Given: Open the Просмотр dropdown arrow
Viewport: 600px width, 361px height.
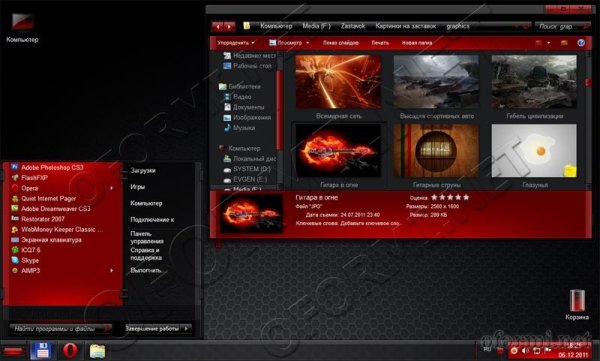Looking at the screenshot, I should [x=308, y=43].
